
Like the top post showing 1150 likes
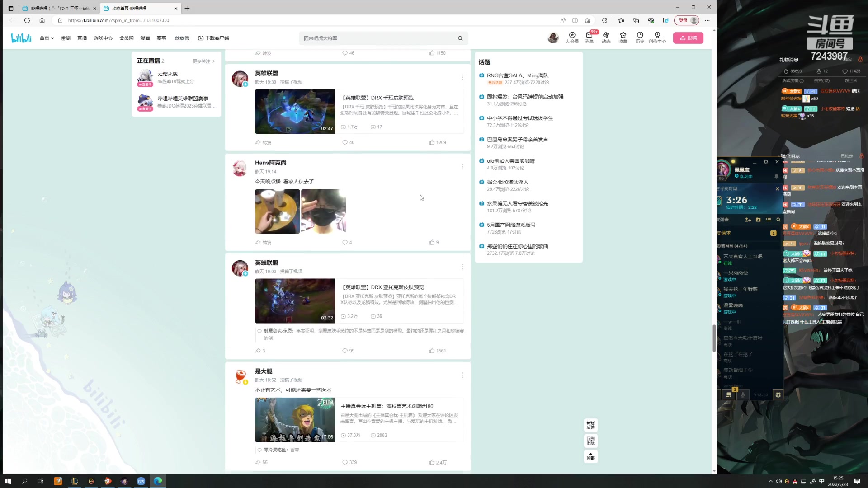click(437, 53)
